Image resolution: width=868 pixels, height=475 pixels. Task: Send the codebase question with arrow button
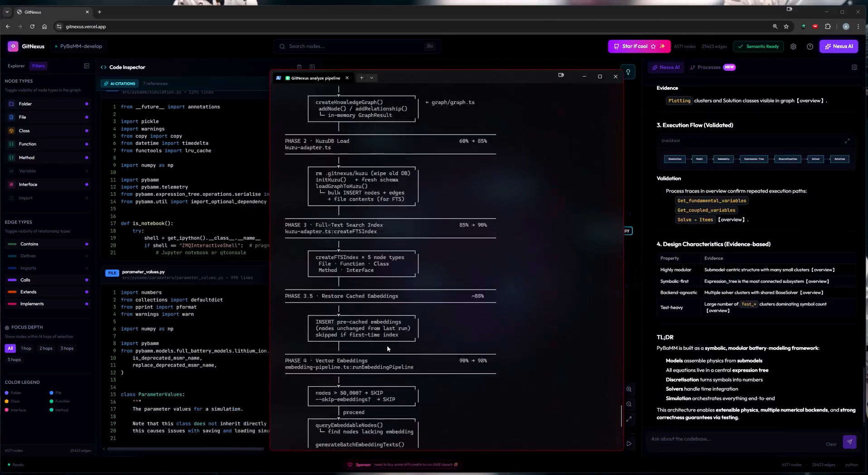[849, 442]
